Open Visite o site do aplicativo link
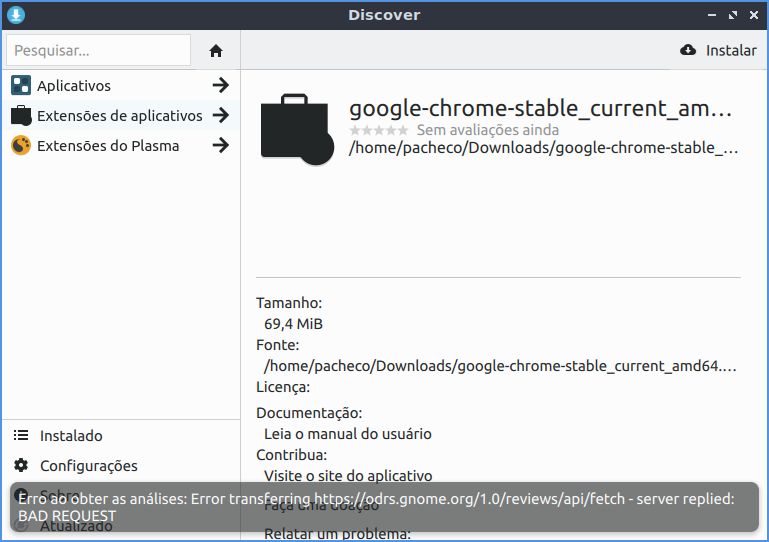Screen dimensions: 769x542 [x=348, y=476]
